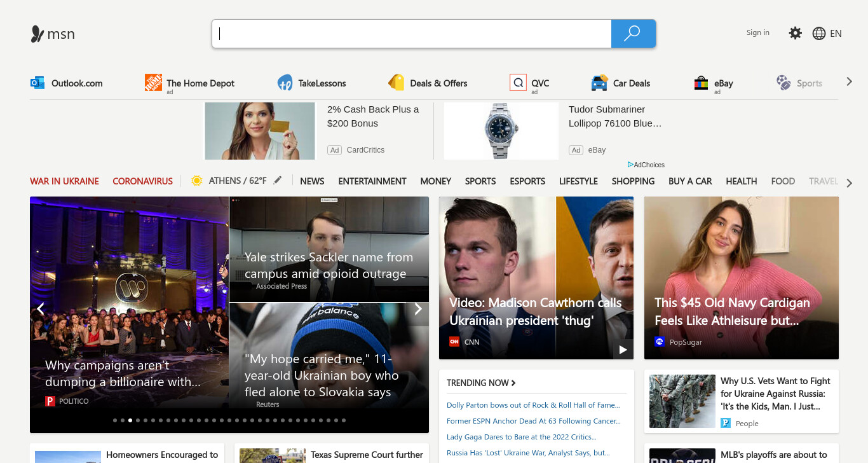Image resolution: width=868 pixels, height=463 pixels.
Task: Read Ukrainian boy fled to Slovakia story
Action: point(322,376)
